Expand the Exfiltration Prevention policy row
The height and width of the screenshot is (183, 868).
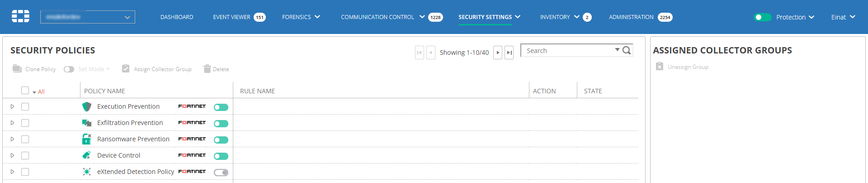point(12,123)
